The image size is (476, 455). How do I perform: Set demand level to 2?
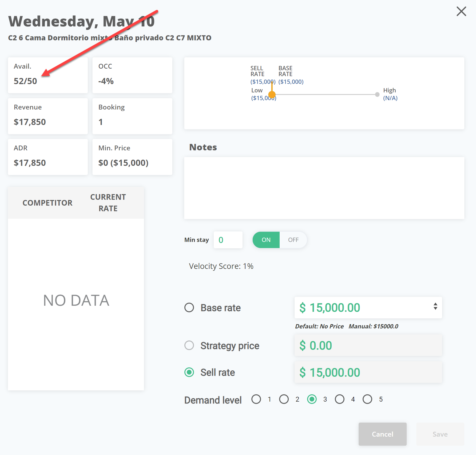pos(284,399)
